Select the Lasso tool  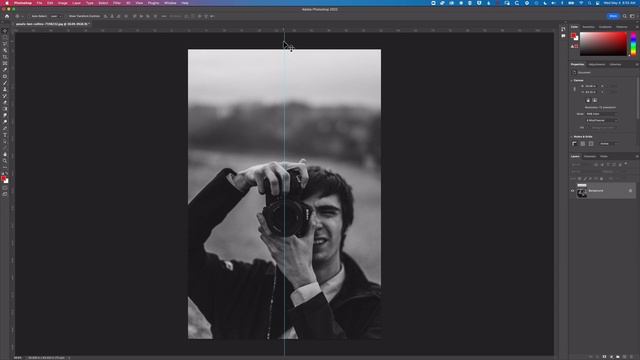click(x=5, y=43)
